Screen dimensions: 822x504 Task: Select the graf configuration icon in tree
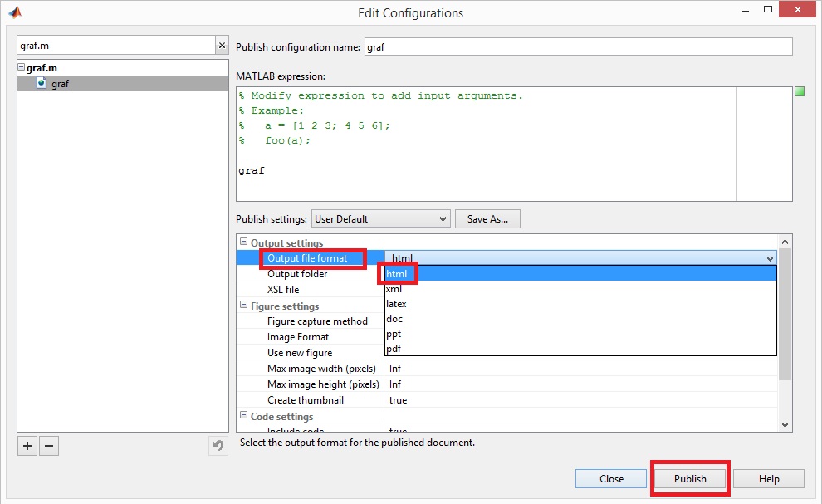pyautogui.click(x=42, y=83)
